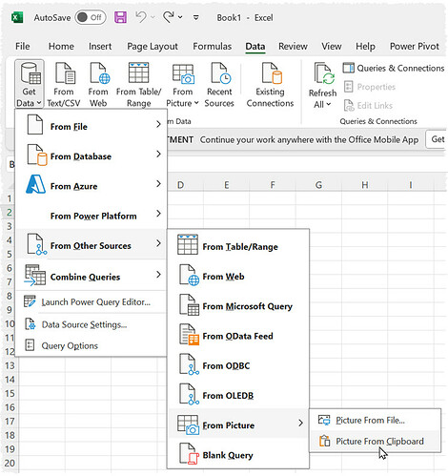This screenshot has height=476, width=448.
Task: Open the Customize Quick Access Toolbar dropdown
Action: (x=196, y=18)
